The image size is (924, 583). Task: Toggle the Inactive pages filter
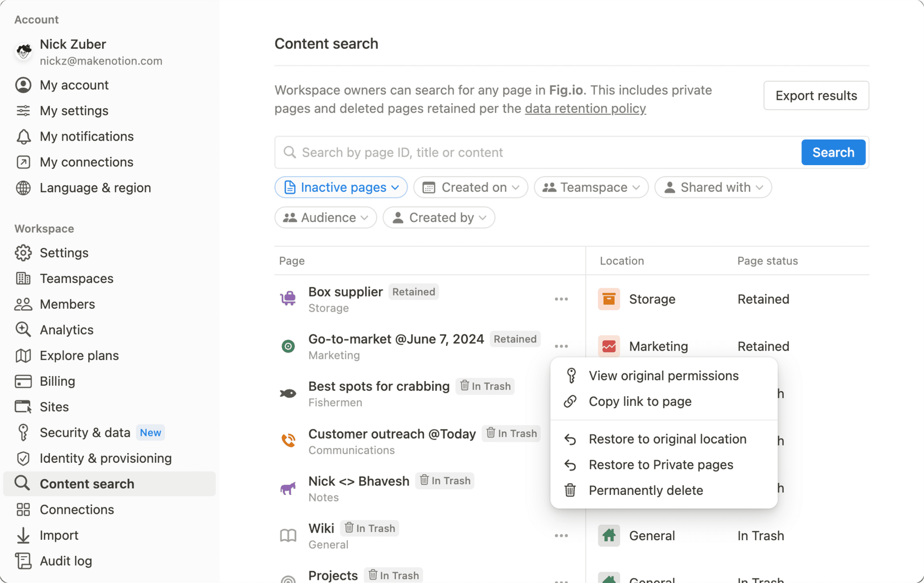[341, 187]
